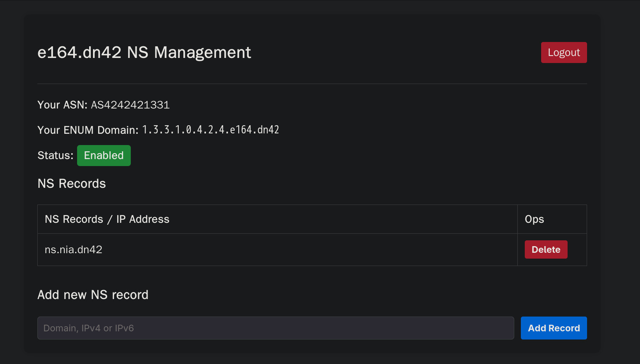The width and height of the screenshot is (640, 364).
Task: Click "e164.dn42" in the page title
Action: point(79,52)
